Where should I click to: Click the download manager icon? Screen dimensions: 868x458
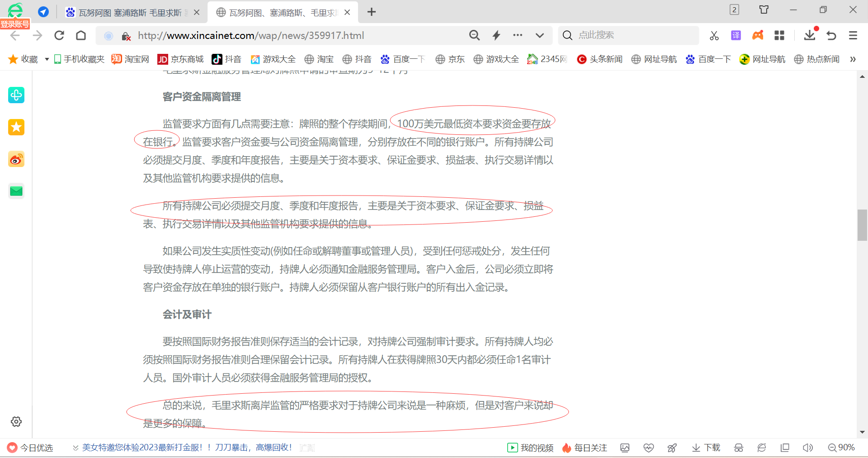[809, 35]
